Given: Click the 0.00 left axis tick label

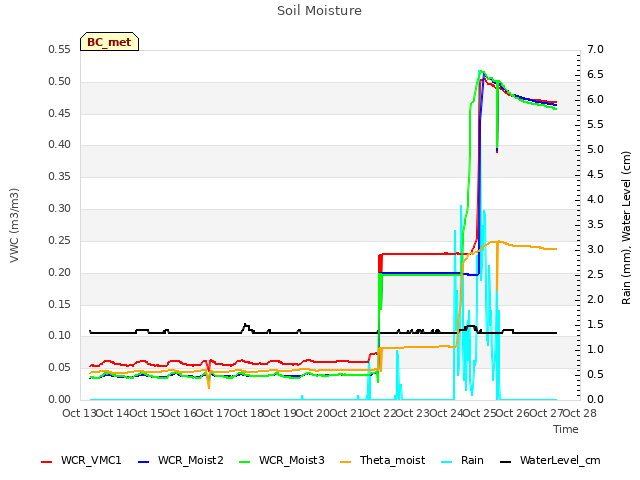Looking at the screenshot, I should coord(60,399).
